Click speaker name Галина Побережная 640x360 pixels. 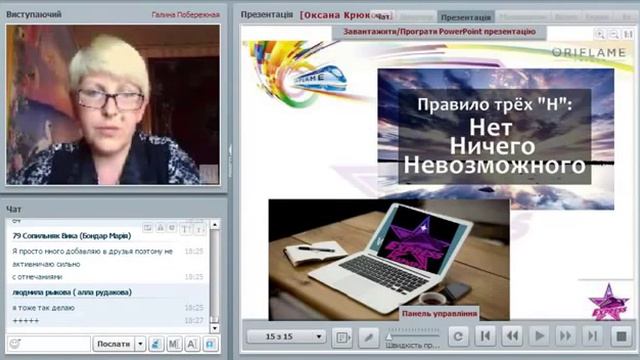click(186, 15)
